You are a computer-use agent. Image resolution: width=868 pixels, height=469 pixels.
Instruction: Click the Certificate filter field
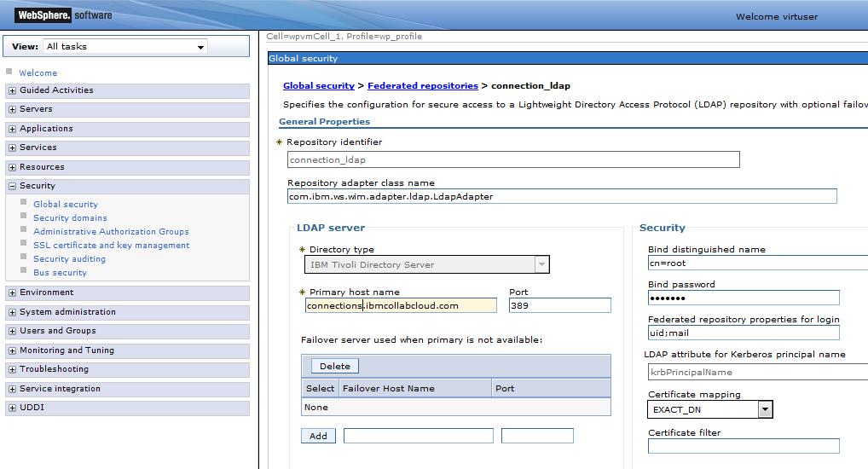click(744, 446)
